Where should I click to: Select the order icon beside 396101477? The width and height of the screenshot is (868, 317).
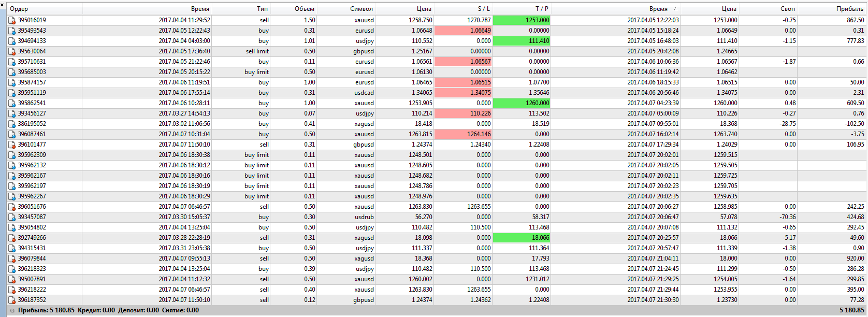(x=11, y=145)
